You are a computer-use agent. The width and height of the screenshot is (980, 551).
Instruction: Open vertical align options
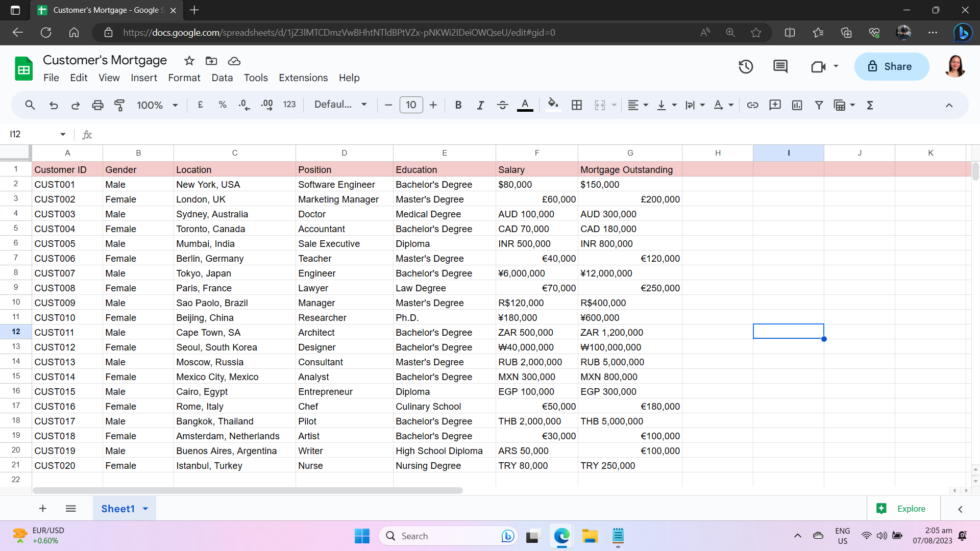pyautogui.click(x=667, y=105)
